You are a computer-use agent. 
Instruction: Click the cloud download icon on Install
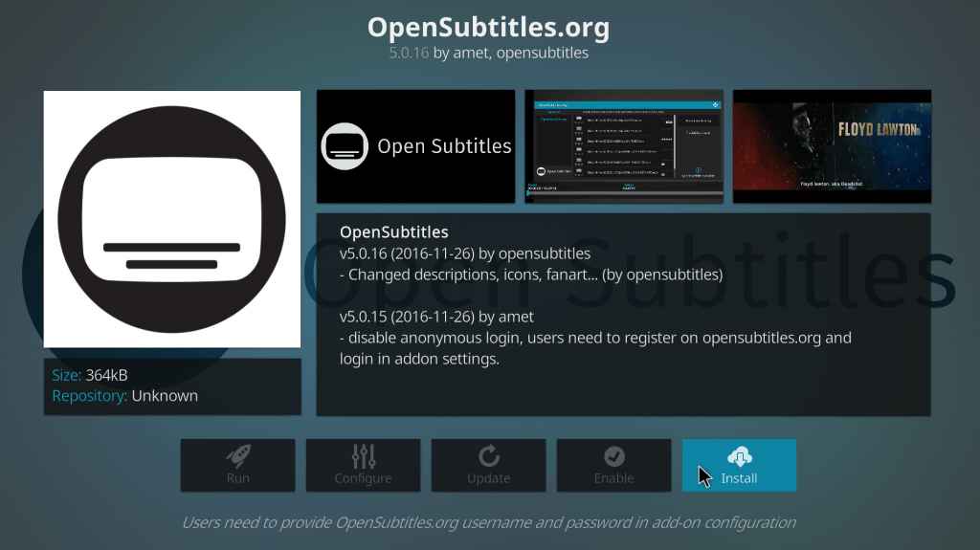pyautogui.click(x=740, y=457)
